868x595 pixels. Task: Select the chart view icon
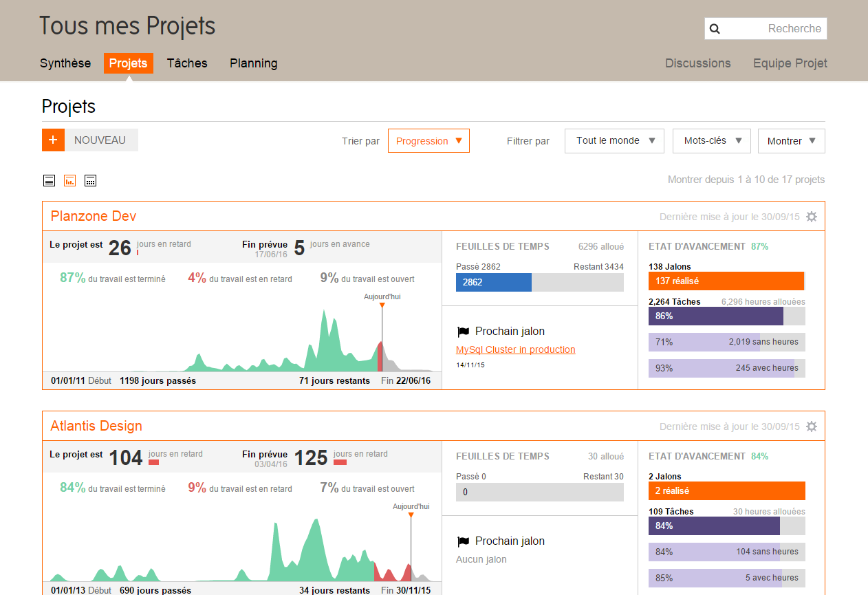point(69,180)
